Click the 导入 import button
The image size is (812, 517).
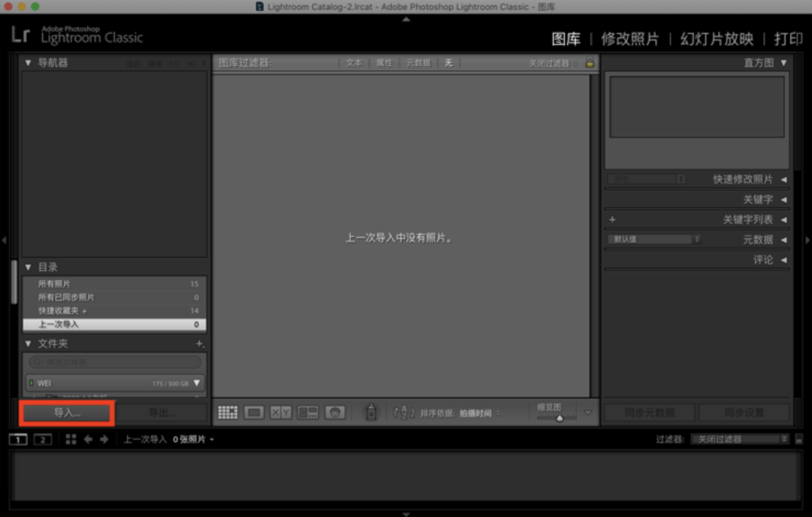click(x=67, y=413)
